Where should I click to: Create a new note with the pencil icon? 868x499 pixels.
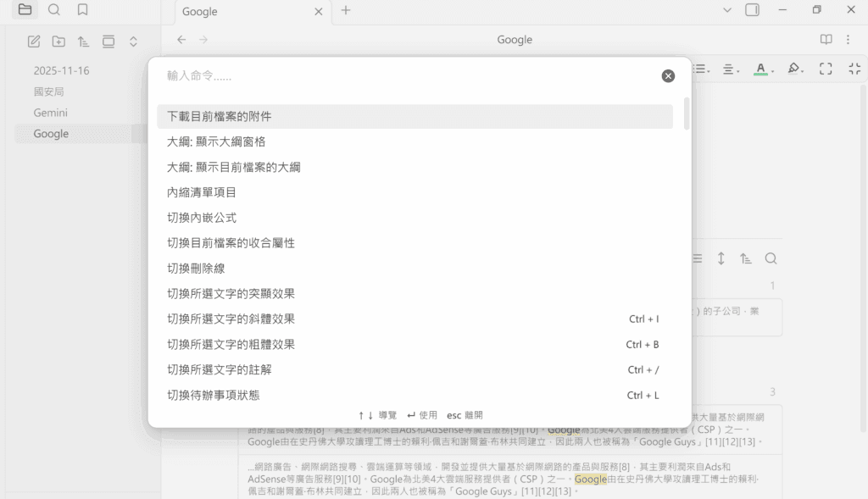[x=34, y=42]
